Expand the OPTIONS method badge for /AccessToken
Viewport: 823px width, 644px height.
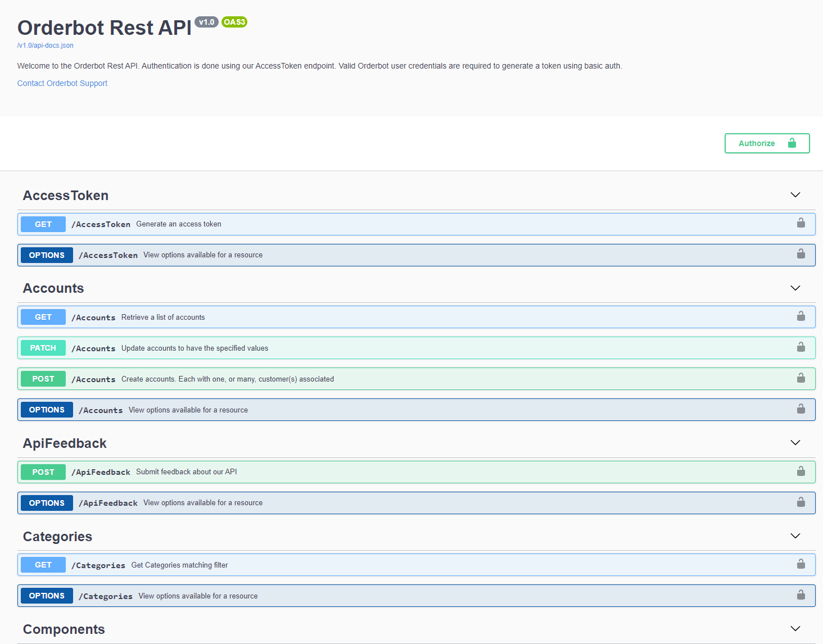click(47, 255)
